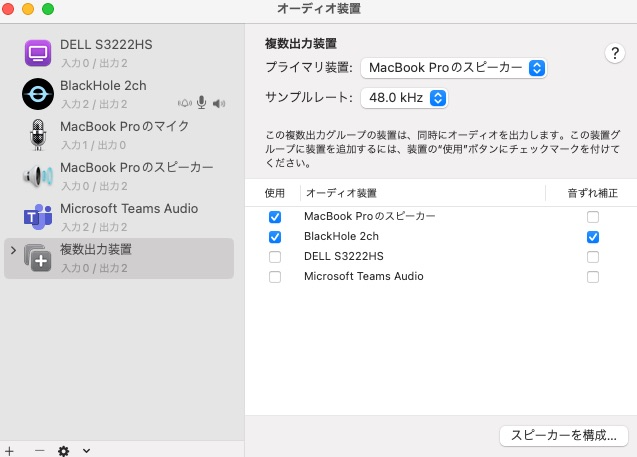Remove selected device with minus button
637x457 pixels.
click(x=39, y=451)
